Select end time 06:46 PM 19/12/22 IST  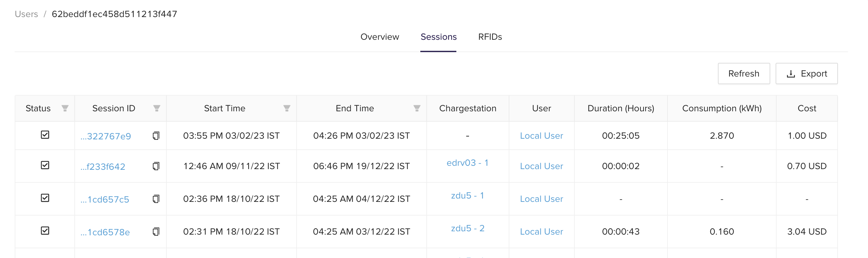[361, 166]
